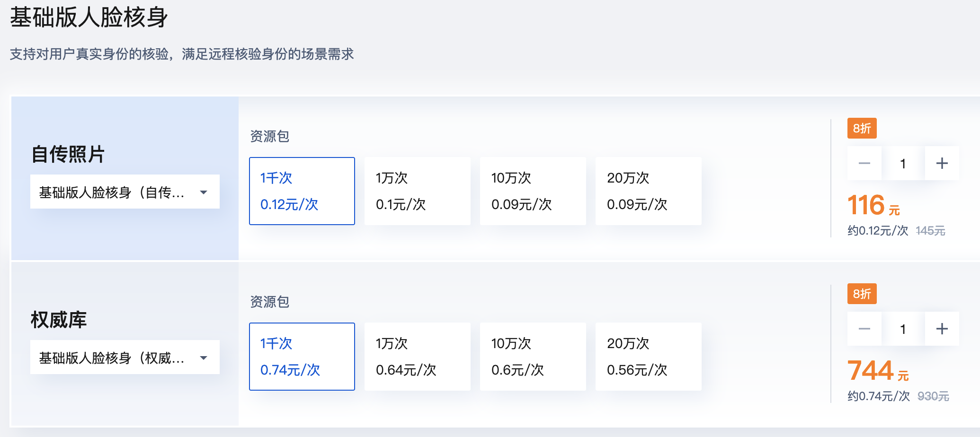Select the 20万次 package under 自传照片
Image resolution: width=980 pixels, height=437 pixels.
648,191
